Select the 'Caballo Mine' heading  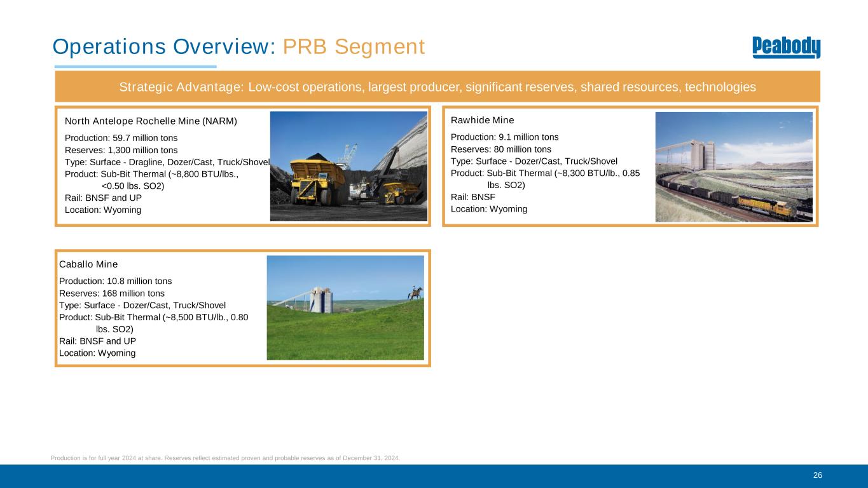point(88,264)
